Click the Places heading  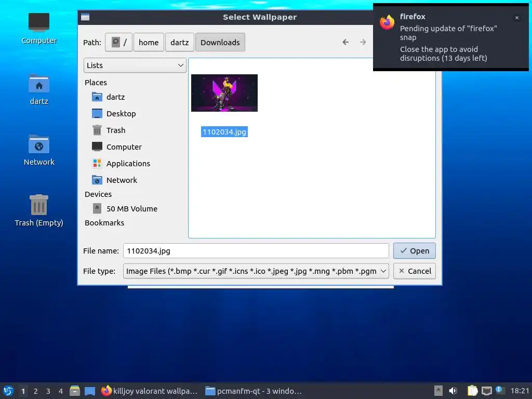(96, 83)
